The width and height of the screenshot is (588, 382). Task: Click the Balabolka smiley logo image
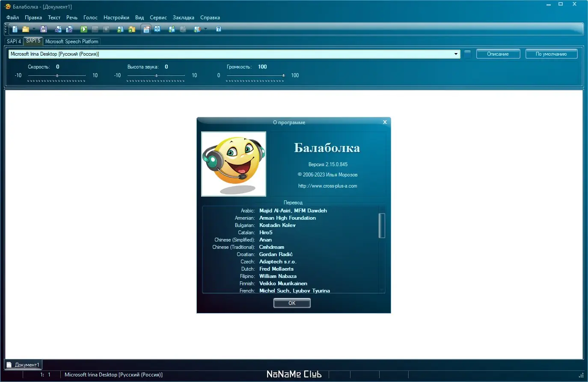click(x=234, y=164)
